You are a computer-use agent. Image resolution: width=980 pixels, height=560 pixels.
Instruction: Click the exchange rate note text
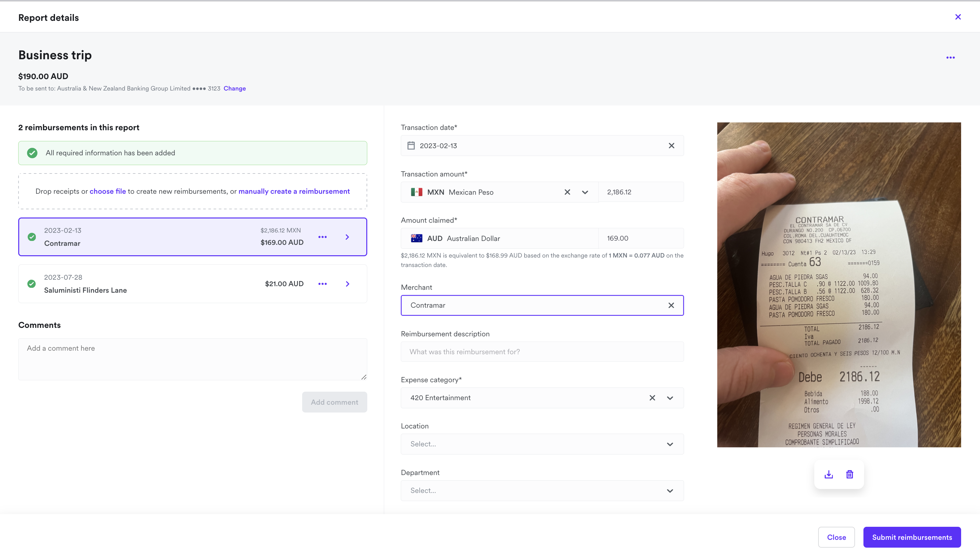click(x=542, y=260)
